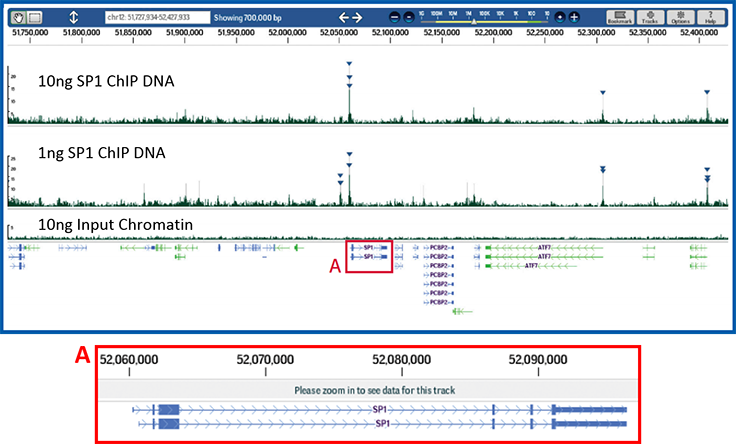The height and width of the screenshot is (444, 736).
Task: Open the Help menu
Action: [710, 17]
